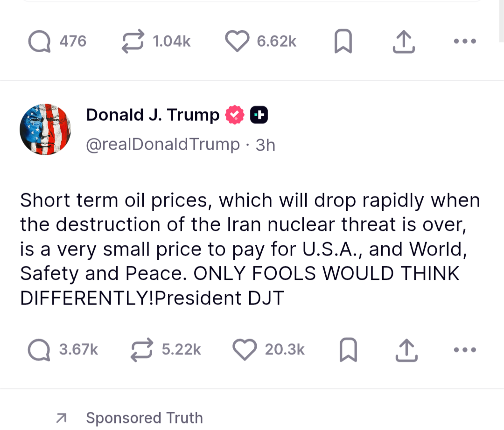The image size is (504, 430).
Task: Open replies on the top post (476)
Action: (x=39, y=42)
